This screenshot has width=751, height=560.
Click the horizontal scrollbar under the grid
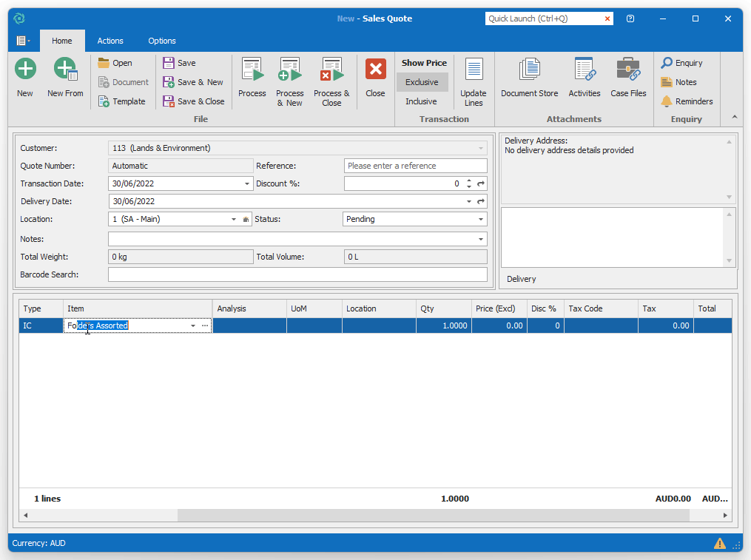click(433, 515)
